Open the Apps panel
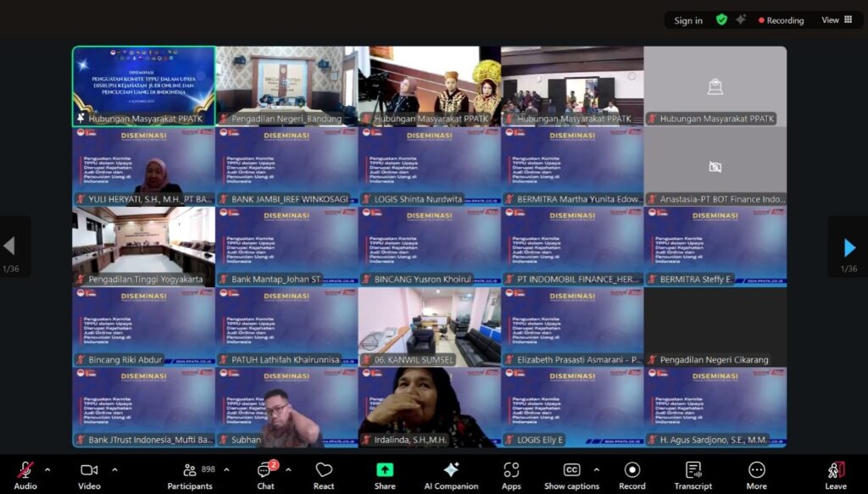The width and height of the screenshot is (868, 494). point(511,474)
